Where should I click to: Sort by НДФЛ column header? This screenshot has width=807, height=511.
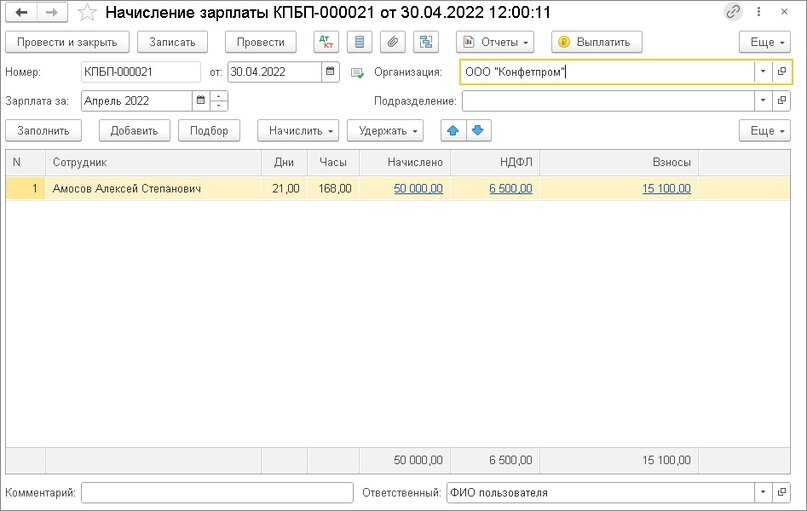coord(495,162)
